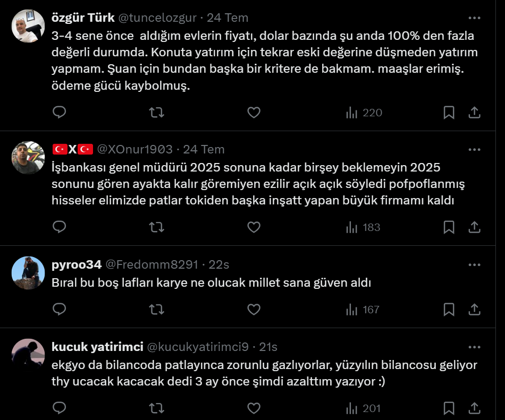Open the 24 Tem timestamp on @XOnur1903 tweet

pyautogui.click(x=204, y=149)
